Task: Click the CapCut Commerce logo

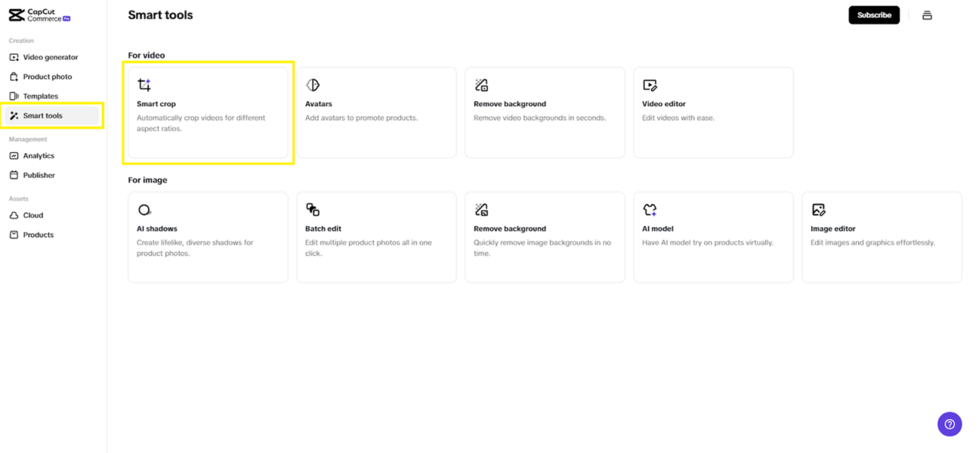Action: 40,15
